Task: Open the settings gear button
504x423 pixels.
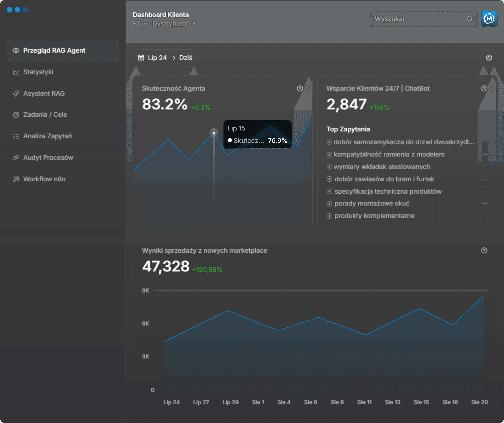Action: tap(489, 58)
